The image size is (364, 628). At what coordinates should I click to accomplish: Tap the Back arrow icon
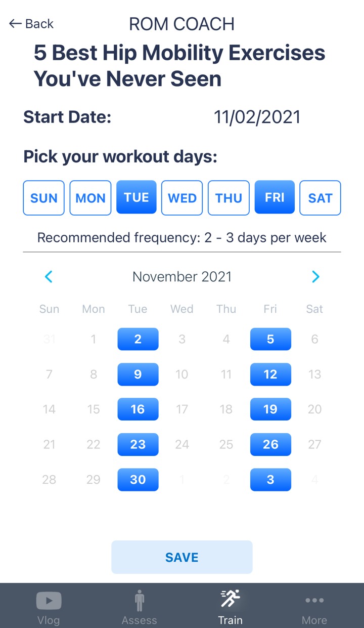(x=15, y=23)
